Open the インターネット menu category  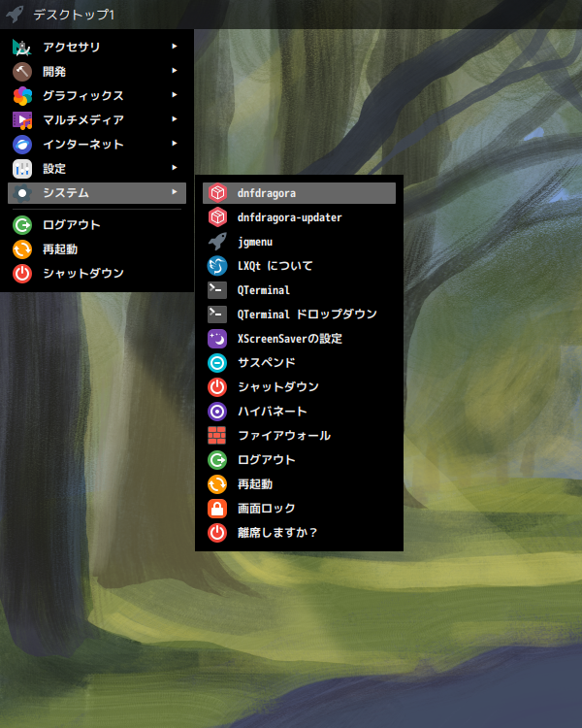[x=97, y=145]
